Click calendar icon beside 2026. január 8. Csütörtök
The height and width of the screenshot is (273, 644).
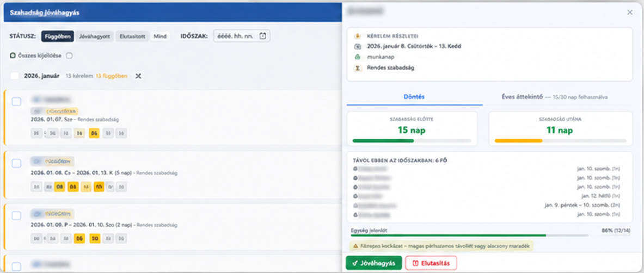357,46
